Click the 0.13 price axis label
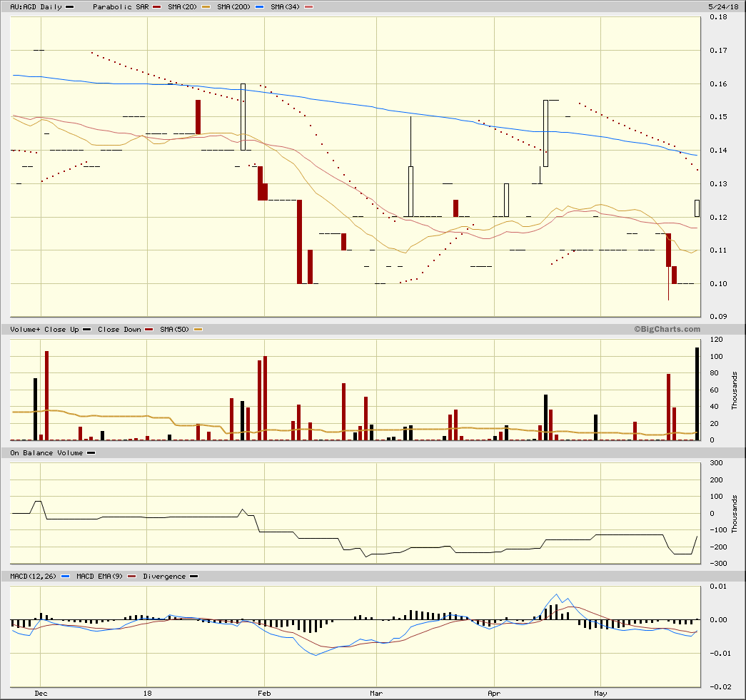 click(718, 183)
